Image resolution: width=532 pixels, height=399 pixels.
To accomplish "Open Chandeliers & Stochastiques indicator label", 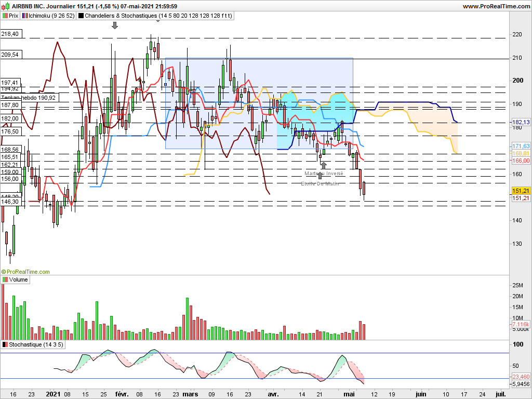I will coord(158,16).
